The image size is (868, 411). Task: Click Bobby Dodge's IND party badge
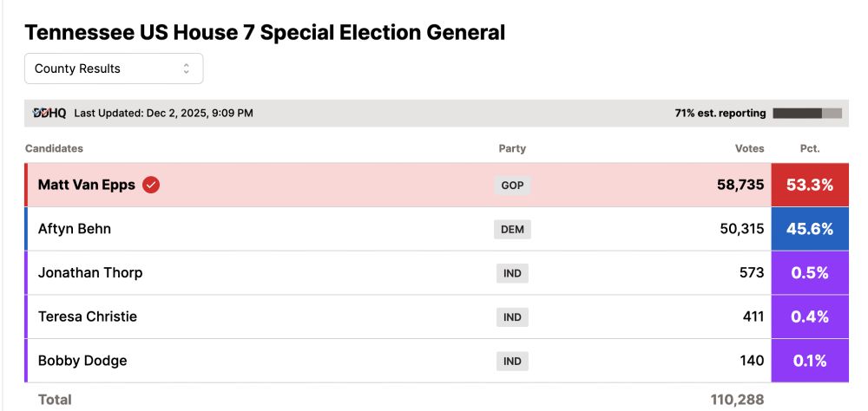tap(513, 361)
